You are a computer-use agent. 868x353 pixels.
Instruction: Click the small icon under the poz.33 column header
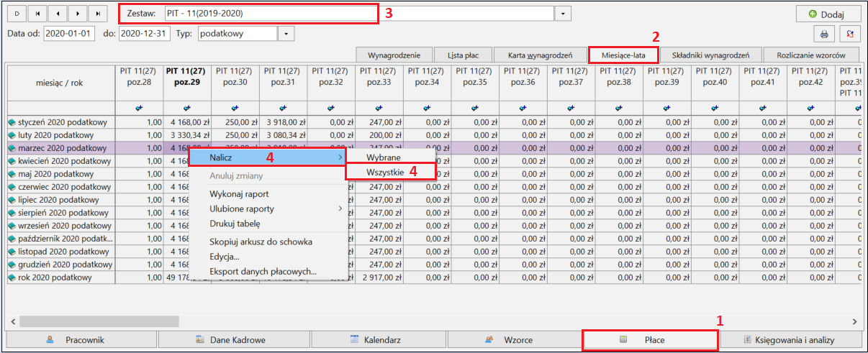pos(379,107)
